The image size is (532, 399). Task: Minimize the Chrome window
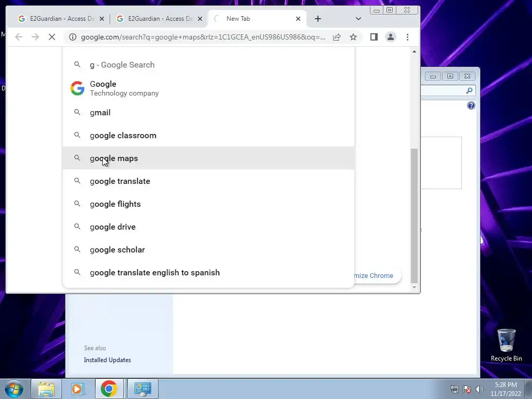tap(376, 10)
